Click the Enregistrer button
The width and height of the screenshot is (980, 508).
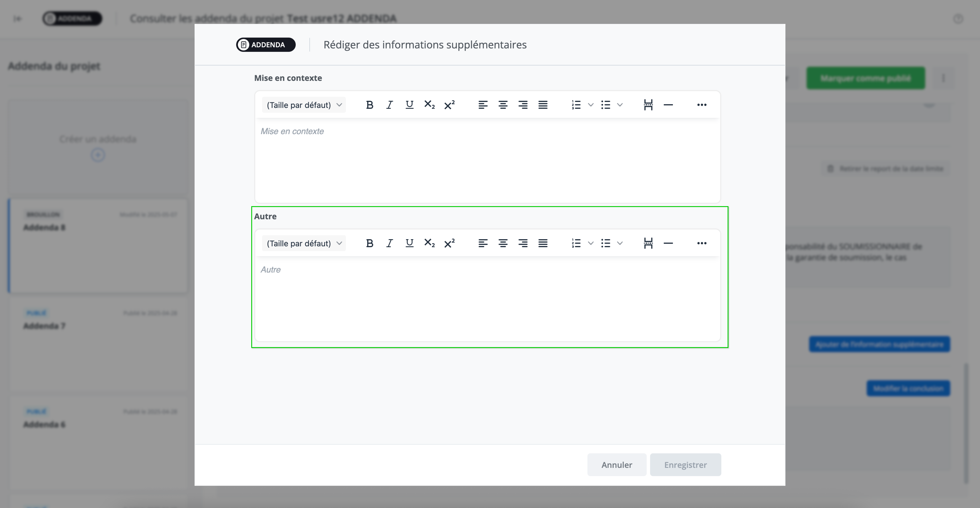tap(685, 465)
